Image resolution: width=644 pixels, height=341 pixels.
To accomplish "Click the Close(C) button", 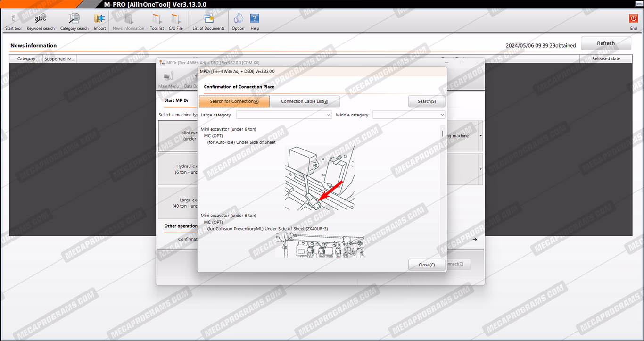I will point(427,265).
